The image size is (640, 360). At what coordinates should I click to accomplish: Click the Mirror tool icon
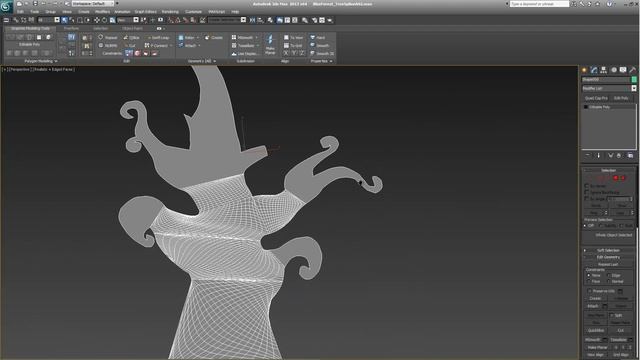click(x=252, y=20)
